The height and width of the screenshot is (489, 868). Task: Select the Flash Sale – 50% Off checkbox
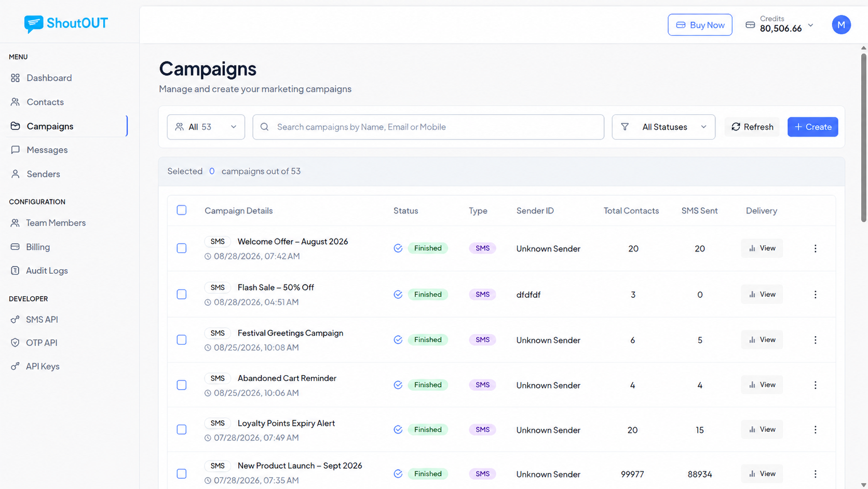182,295
